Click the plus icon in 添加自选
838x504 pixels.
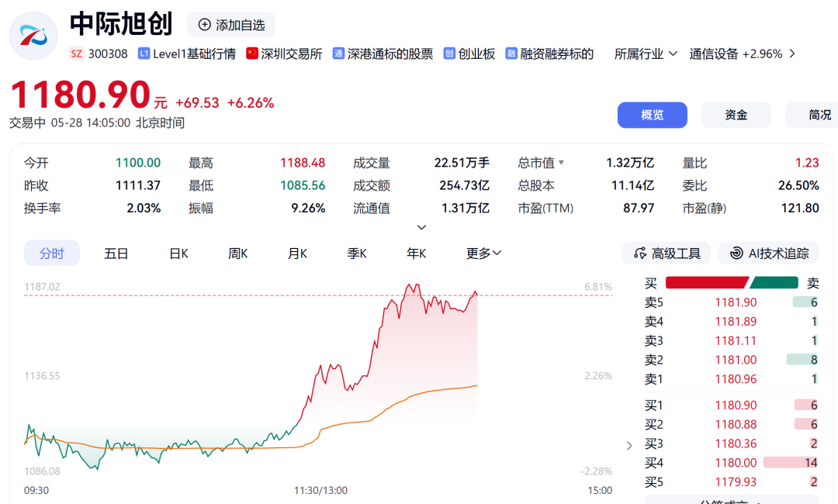point(205,25)
